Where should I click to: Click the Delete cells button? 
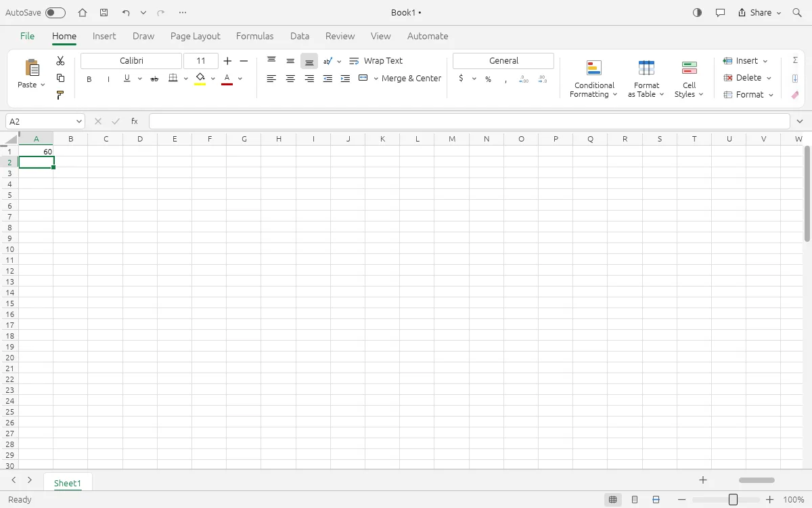(x=747, y=78)
